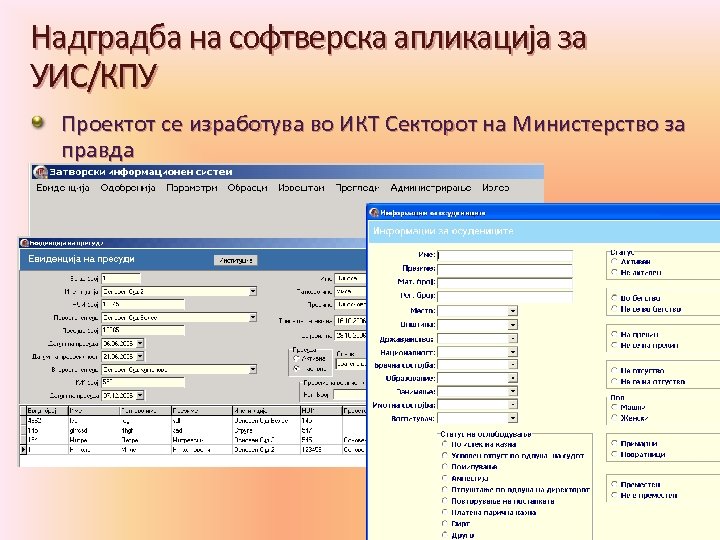Choose Машки under Пол
720x540 pixels.
(x=614, y=407)
